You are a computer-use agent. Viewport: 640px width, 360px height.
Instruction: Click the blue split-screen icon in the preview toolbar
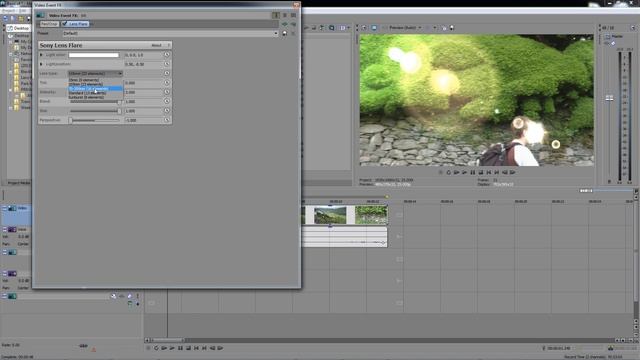[x=374, y=28]
